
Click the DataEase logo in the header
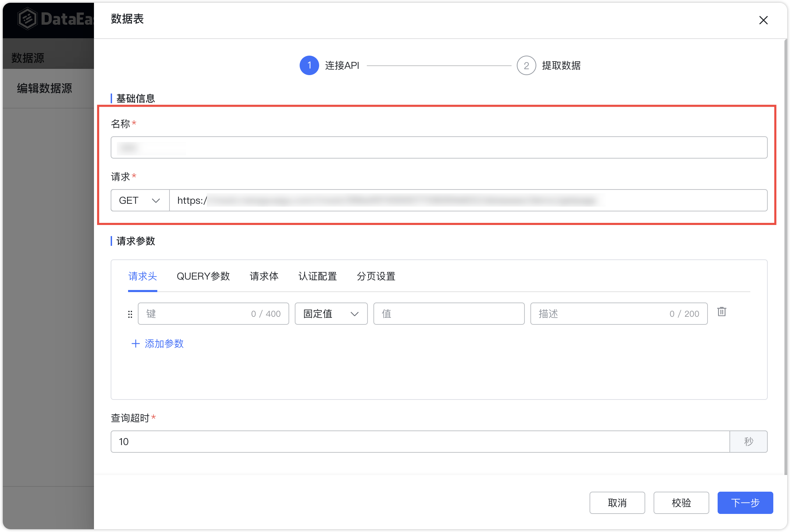click(56, 19)
